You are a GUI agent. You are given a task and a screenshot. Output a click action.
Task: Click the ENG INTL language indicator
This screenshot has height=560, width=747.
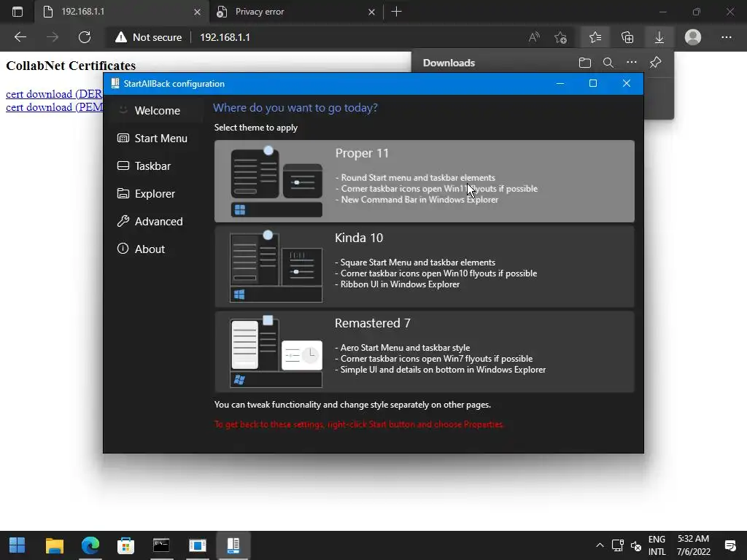click(x=657, y=545)
